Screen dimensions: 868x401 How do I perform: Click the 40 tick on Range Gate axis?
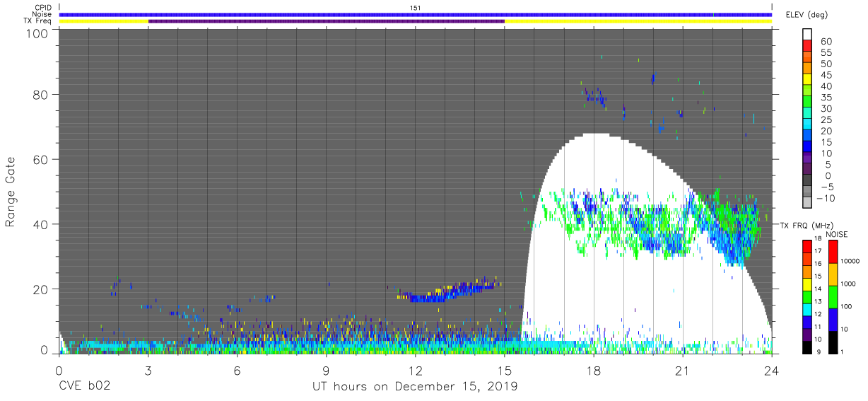tap(40, 224)
